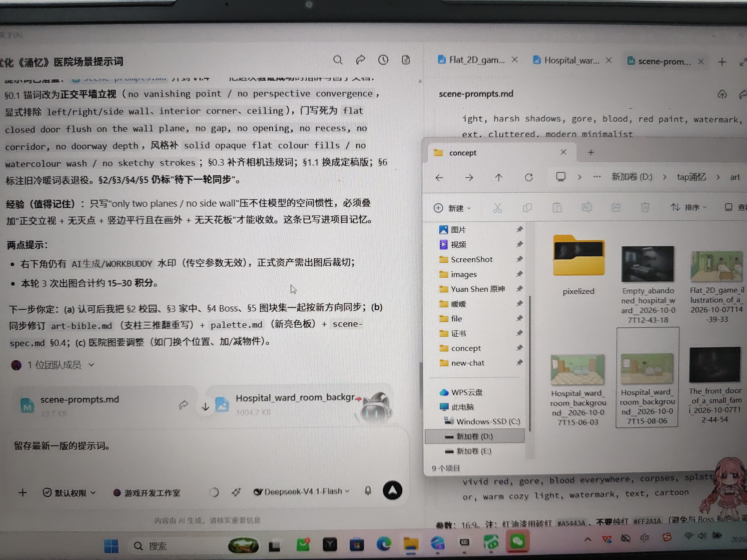Viewport: 747px width, 560px height.
Task: Open a new Explorer tab with plus
Action: point(591,153)
